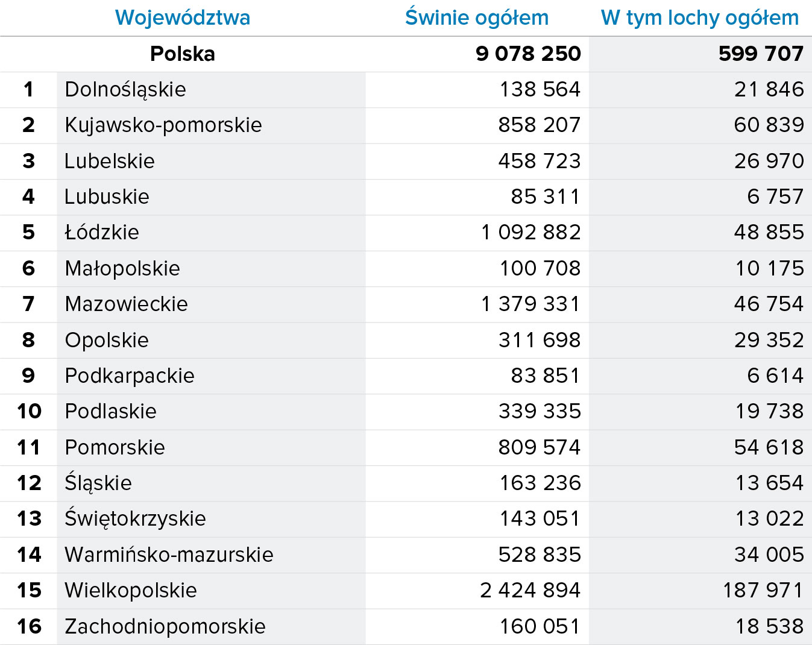Select the Łódzkie row name
The width and height of the screenshot is (812, 645).
(102, 232)
